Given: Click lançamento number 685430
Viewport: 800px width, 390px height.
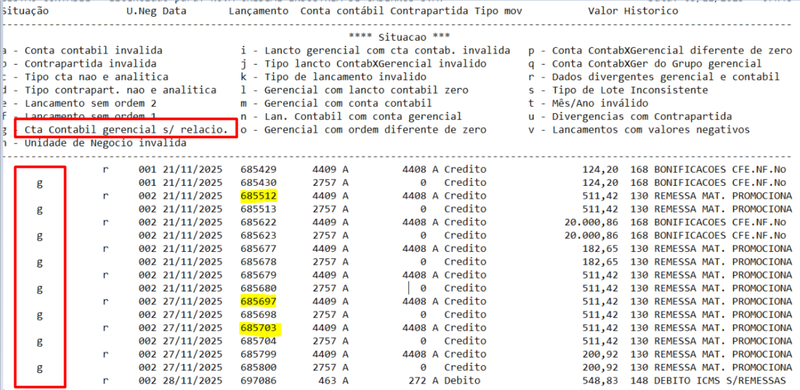Looking at the screenshot, I should pyautogui.click(x=259, y=183).
